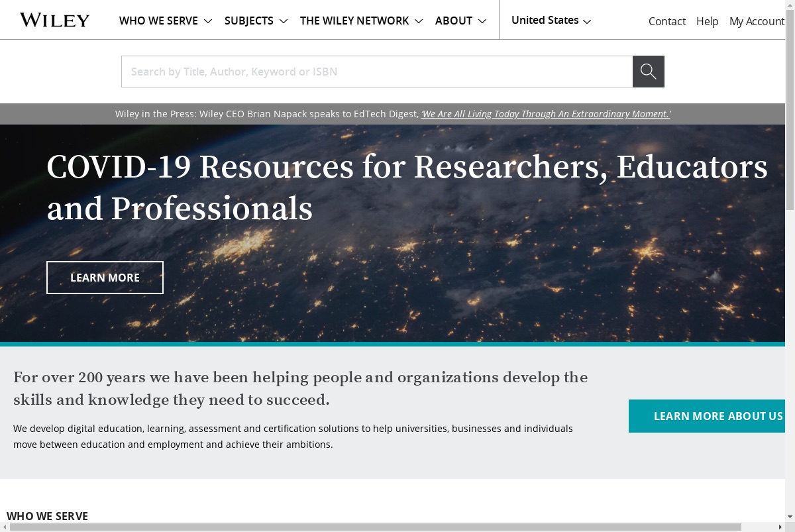Open the Help link
This screenshot has width=795, height=532.
click(x=707, y=21)
